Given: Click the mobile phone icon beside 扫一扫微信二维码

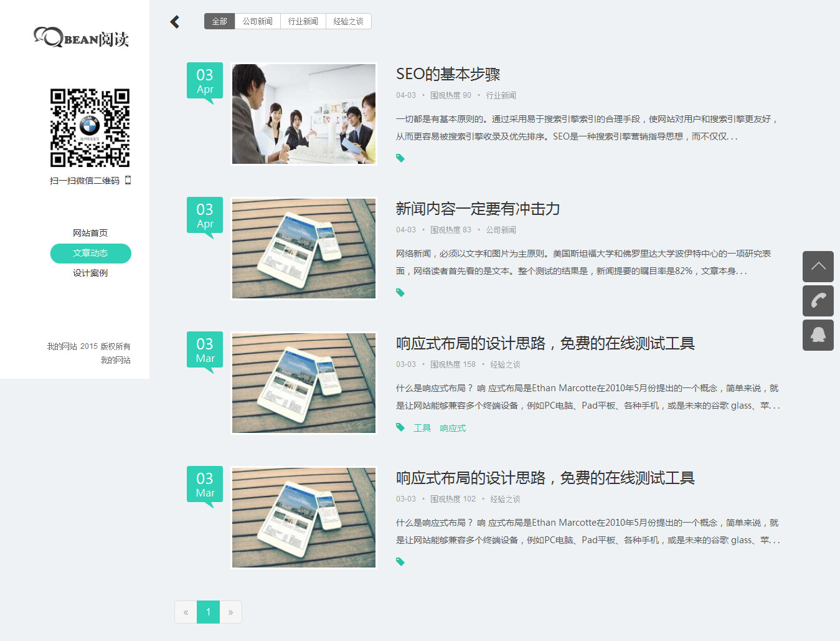Looking at the screenshot, I should (128, 181).
